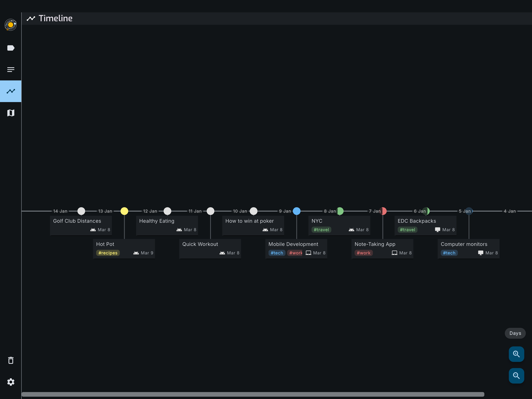Click the Healthy Eating timeline marker
The height and width of the screenshot is (399, 532).
167,211
